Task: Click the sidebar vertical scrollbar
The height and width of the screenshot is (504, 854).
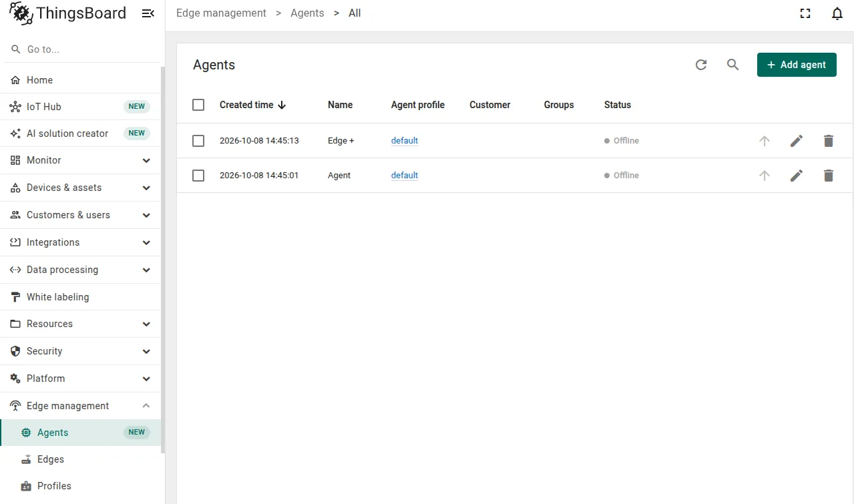Action: (x=163, y=260)
